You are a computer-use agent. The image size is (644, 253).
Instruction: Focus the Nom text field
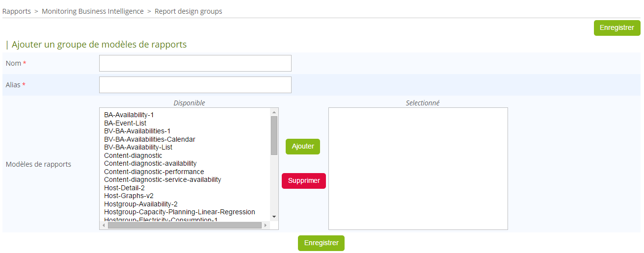coord(195,63)
